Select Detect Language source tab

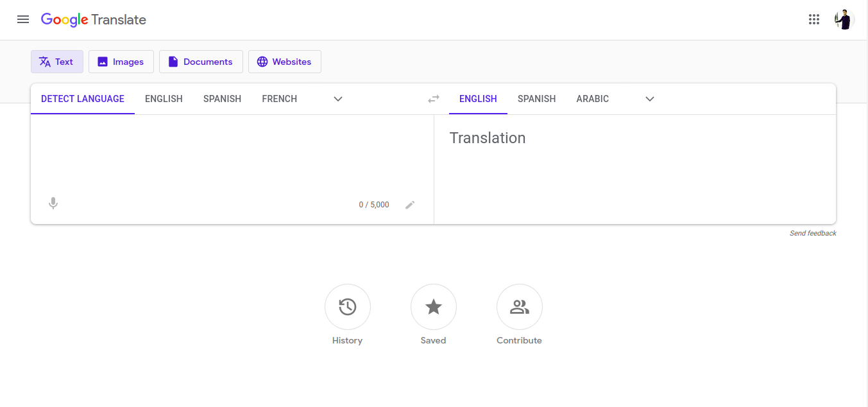point(83,99)
